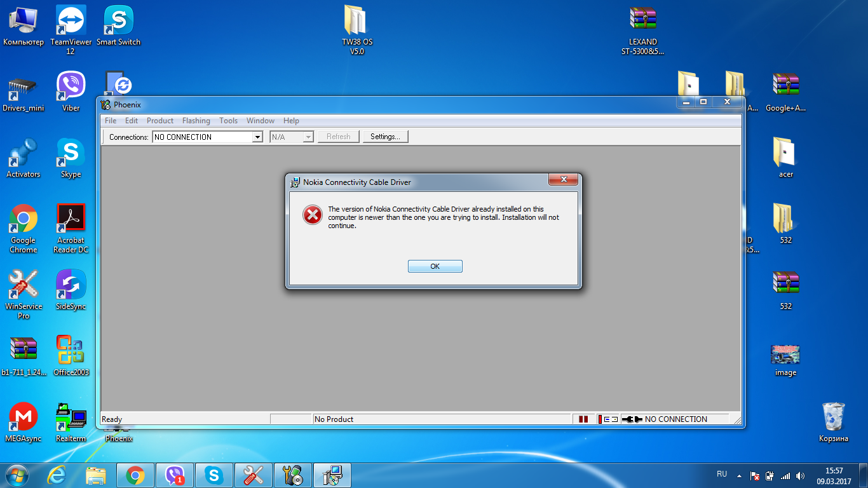
Task: Select the Acrobat Reader DC desktop icon
Action: pyautogui.click(x=71, y=229)
